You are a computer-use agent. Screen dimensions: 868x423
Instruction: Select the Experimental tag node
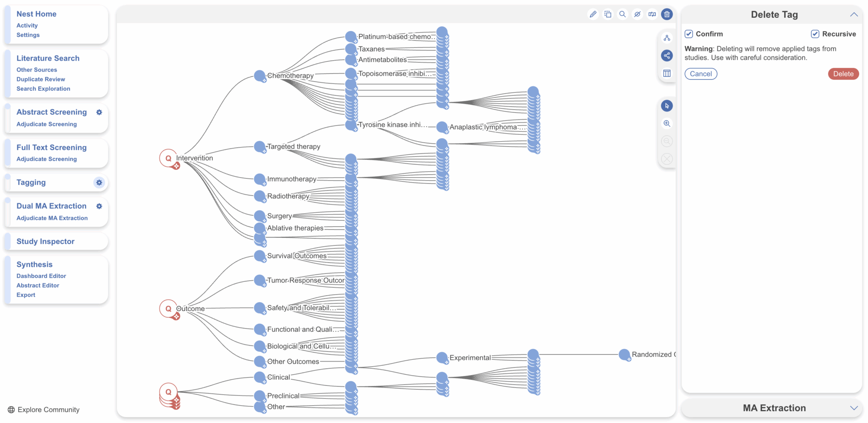(x=442, y=358)
